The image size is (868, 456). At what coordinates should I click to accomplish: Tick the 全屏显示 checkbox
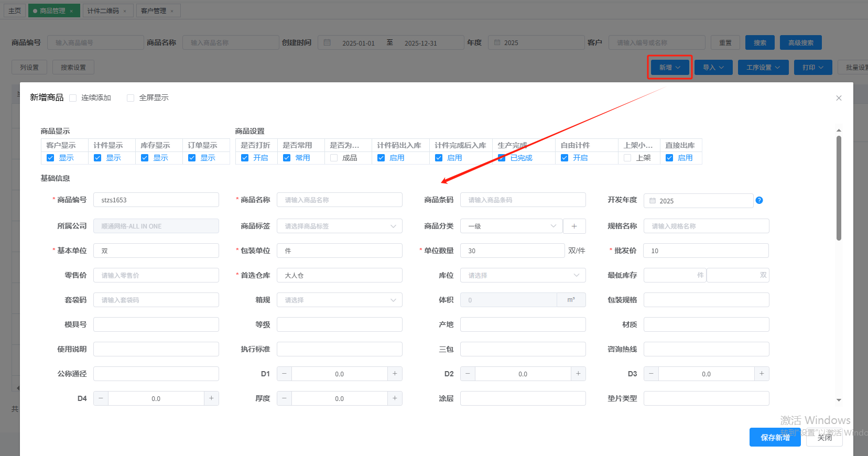tap(131, 98)
